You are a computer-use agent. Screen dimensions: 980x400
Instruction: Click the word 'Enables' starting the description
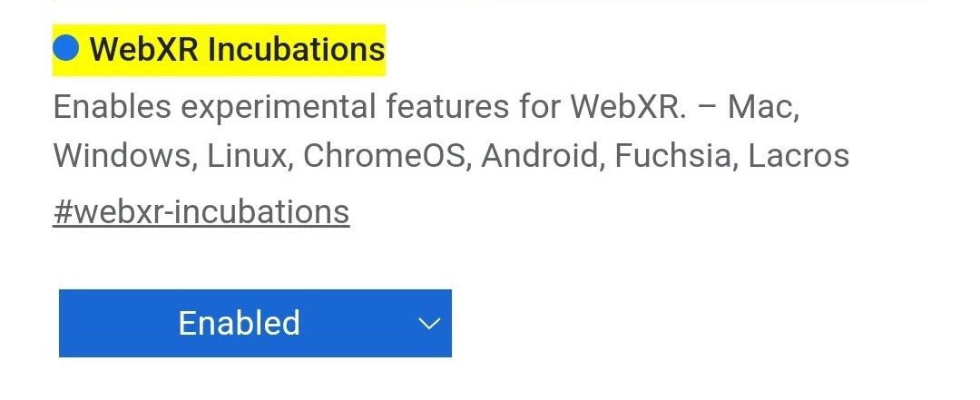coord(112,107)
